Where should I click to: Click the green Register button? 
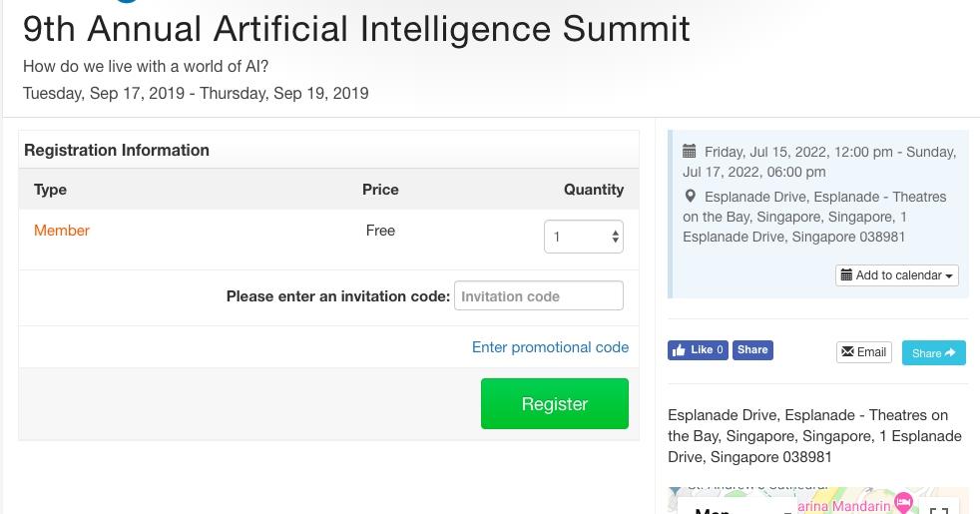[555, 403]
